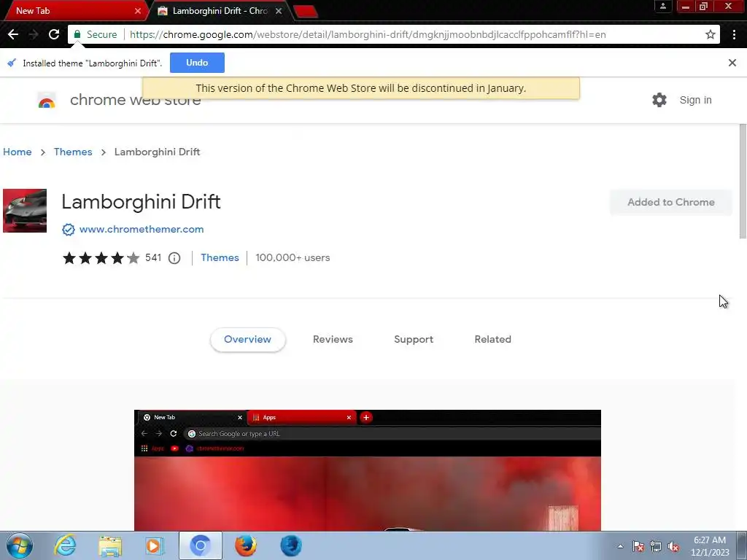
Task: Switch to Chrome in the taskbar
Action: coord(201,545)
